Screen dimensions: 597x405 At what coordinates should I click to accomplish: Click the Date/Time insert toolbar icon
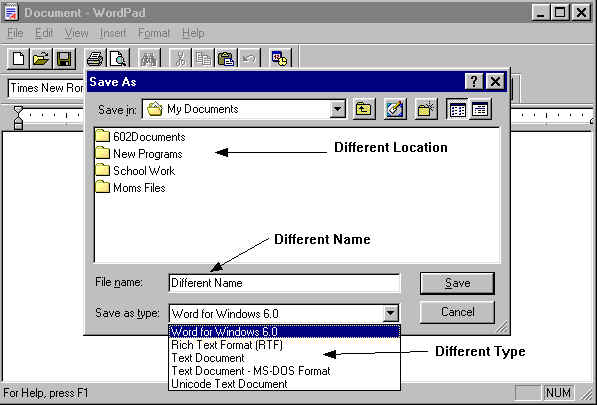(x=280, y=59)
